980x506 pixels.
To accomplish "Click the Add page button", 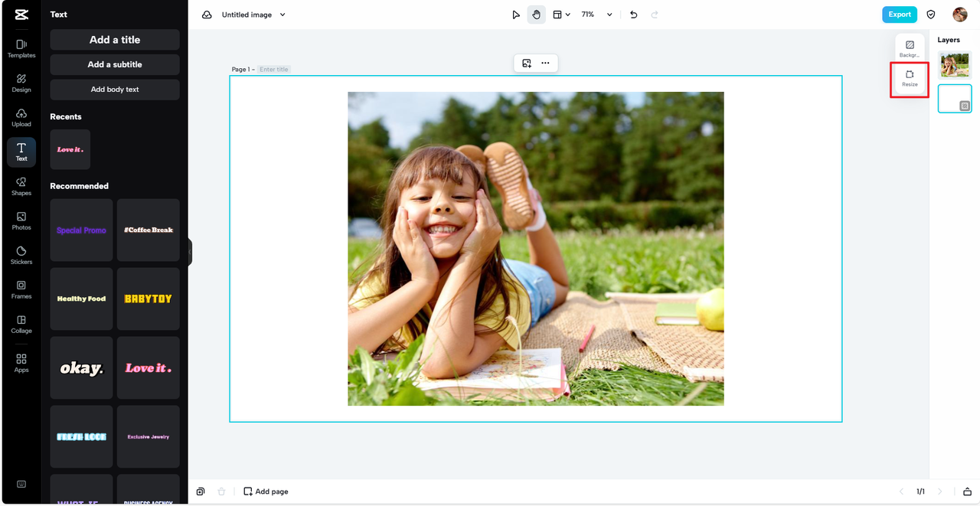I will click(x=266, y=491).
